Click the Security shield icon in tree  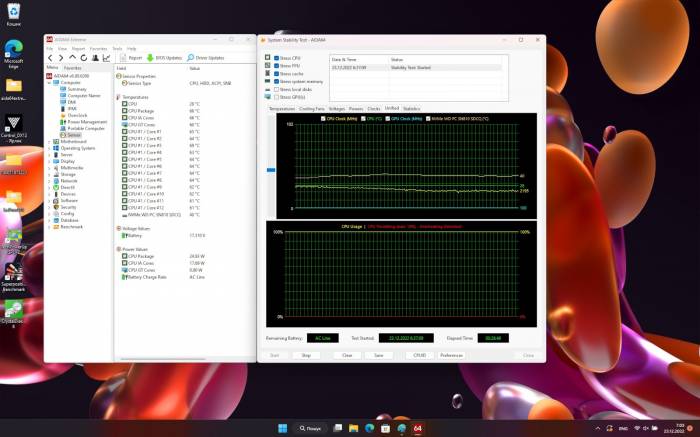(56, 207)
